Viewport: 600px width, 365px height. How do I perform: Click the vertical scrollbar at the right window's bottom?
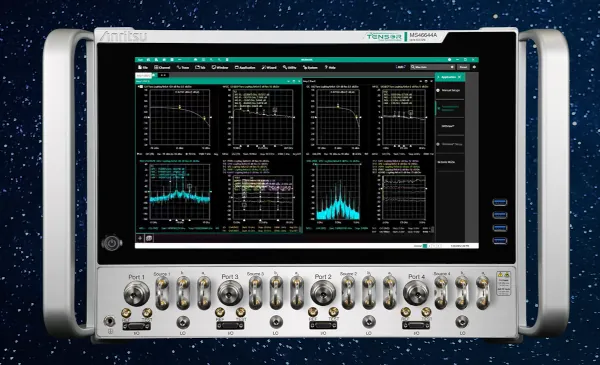coord(433,229)
